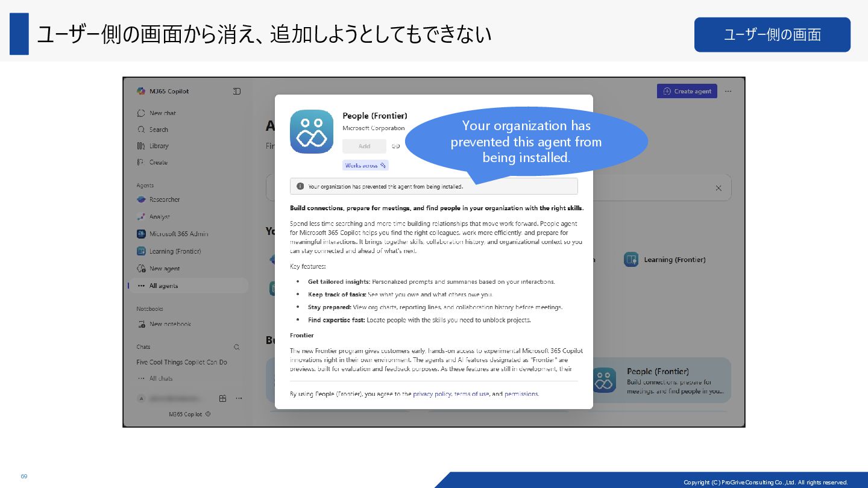
Task: Select All agents in sidebar
Action: click(x=188, y=286)
